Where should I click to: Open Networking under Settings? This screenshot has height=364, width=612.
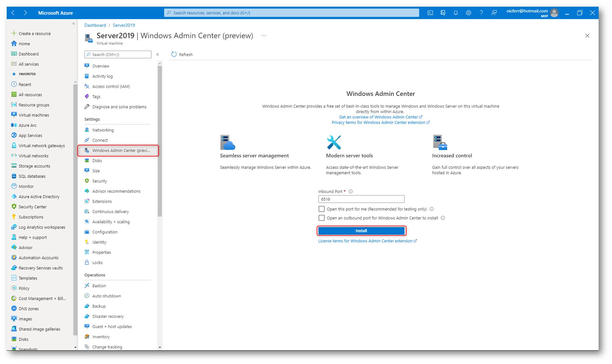point(103,130)
